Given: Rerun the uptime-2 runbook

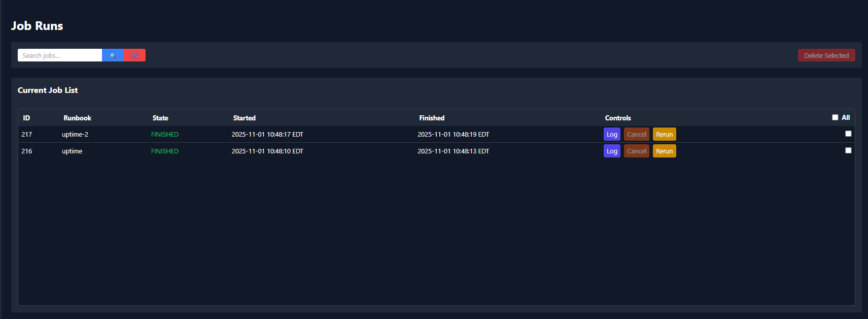Looking at the screenshot, I should pyautogui.click(x=665, y=134).
